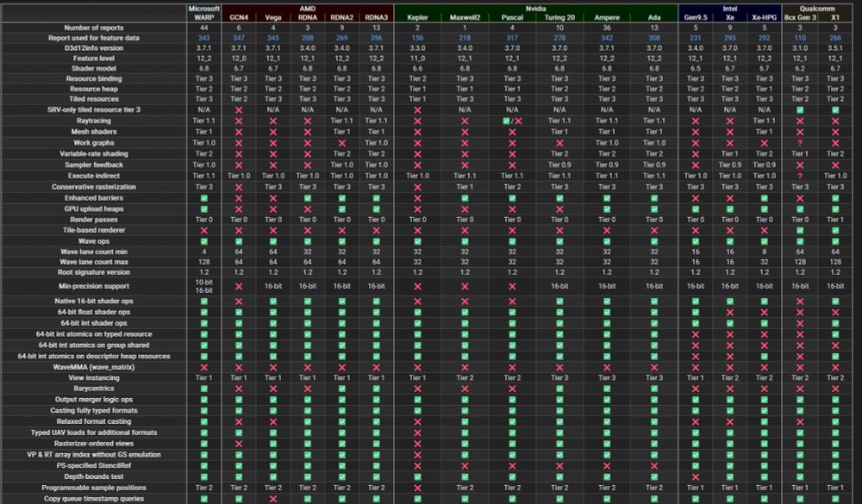Screen dimensions: 862x504
Task: Open report 308 for Ada
Action: coord(654,38)
